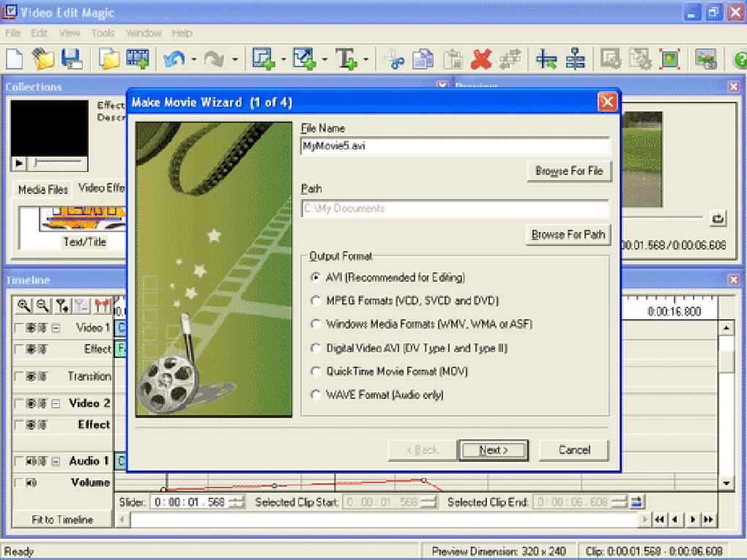Open the dropdown arrow beside add text/title

coord(365,59)
